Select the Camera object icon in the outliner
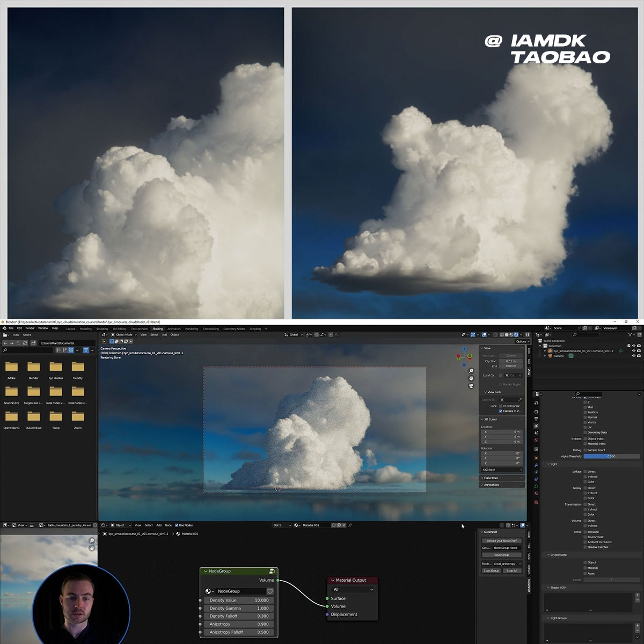 click(x=550, y=356)
